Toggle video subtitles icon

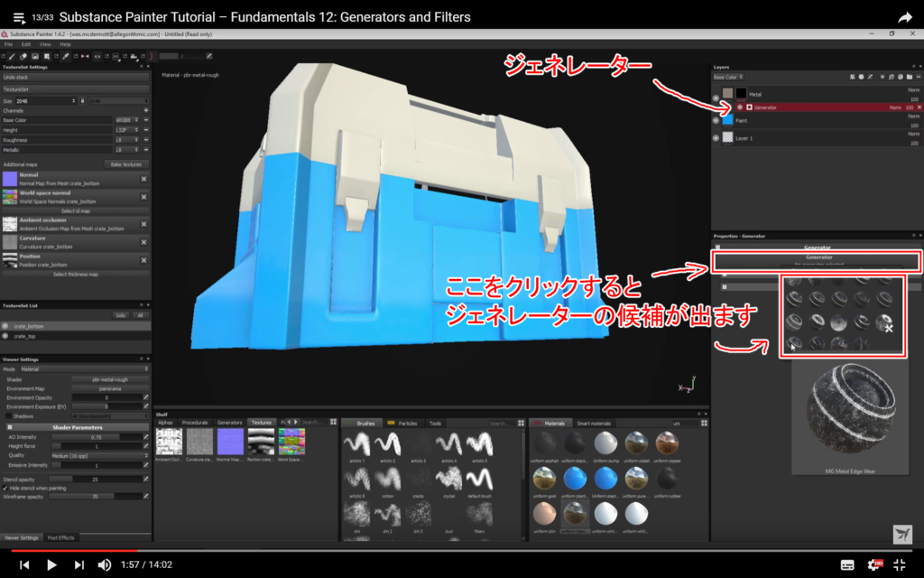coord(846,565)
